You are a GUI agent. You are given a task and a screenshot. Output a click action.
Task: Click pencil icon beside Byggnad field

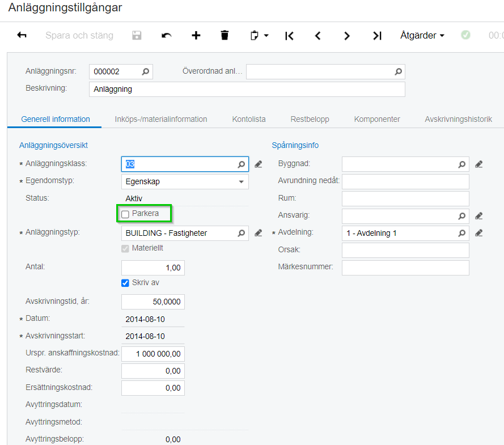[x=479, y=164]
